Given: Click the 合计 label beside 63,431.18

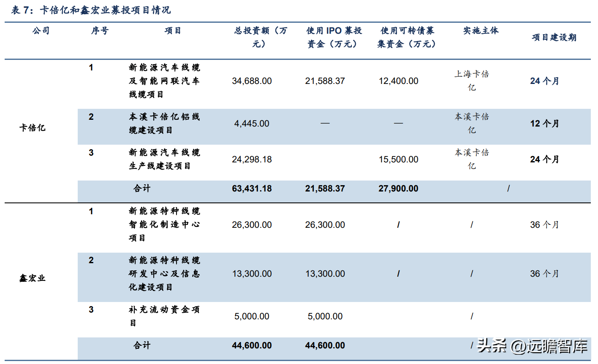Looking at the screenshot, I should coord(142,188).
